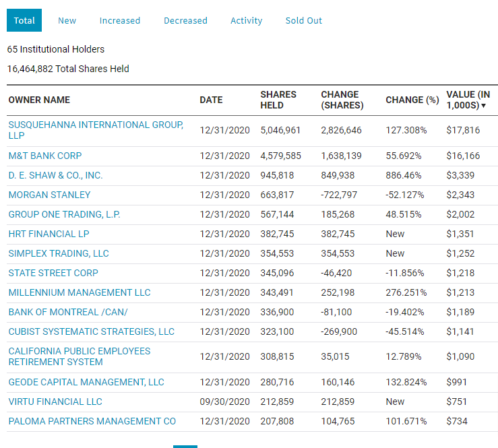Click '65 Institutional Holders' text
This screenshot has width=498, height=448.
point(55,49)
